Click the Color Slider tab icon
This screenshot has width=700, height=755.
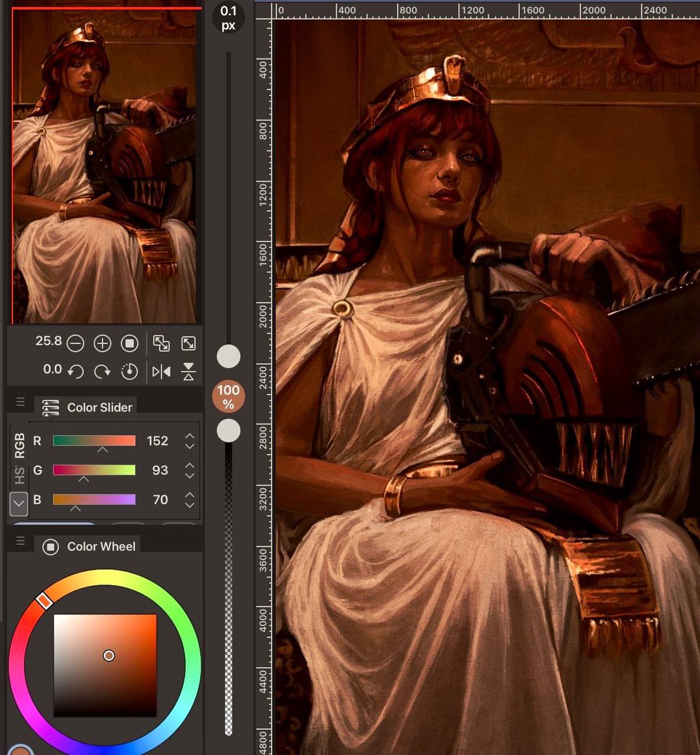(x=50, y=408)
